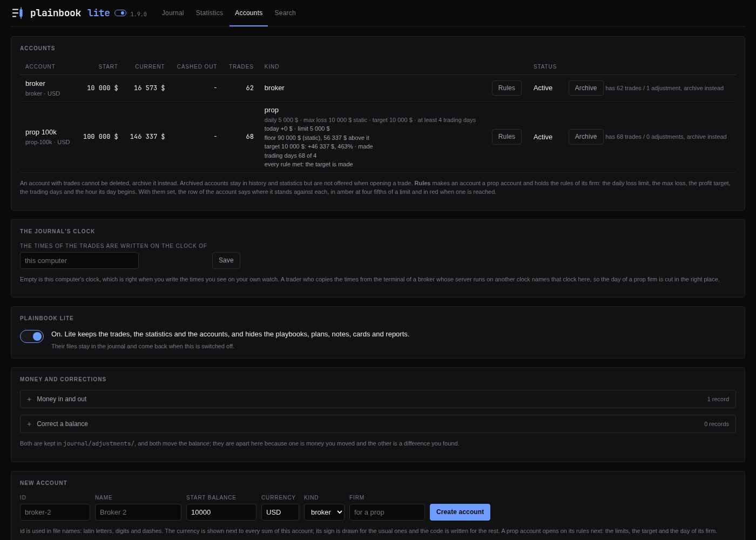Image resolution: width=756 pixels, height=540 pixels.
Task: Expand the Correct a balance section
Action: pyautogui.click(x=378, y=424)
